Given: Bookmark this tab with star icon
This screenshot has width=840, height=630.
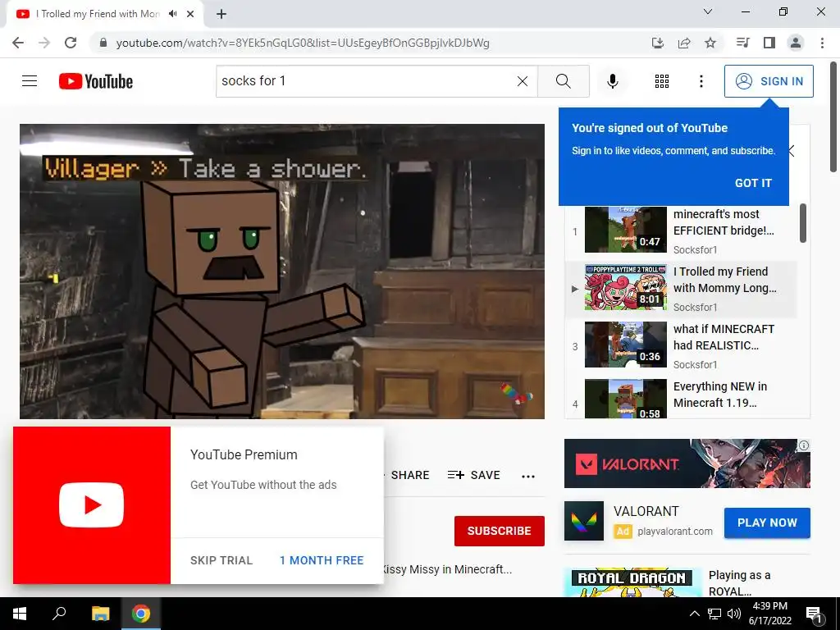Looking at the screenshot, I should click(x=710, y=43).
